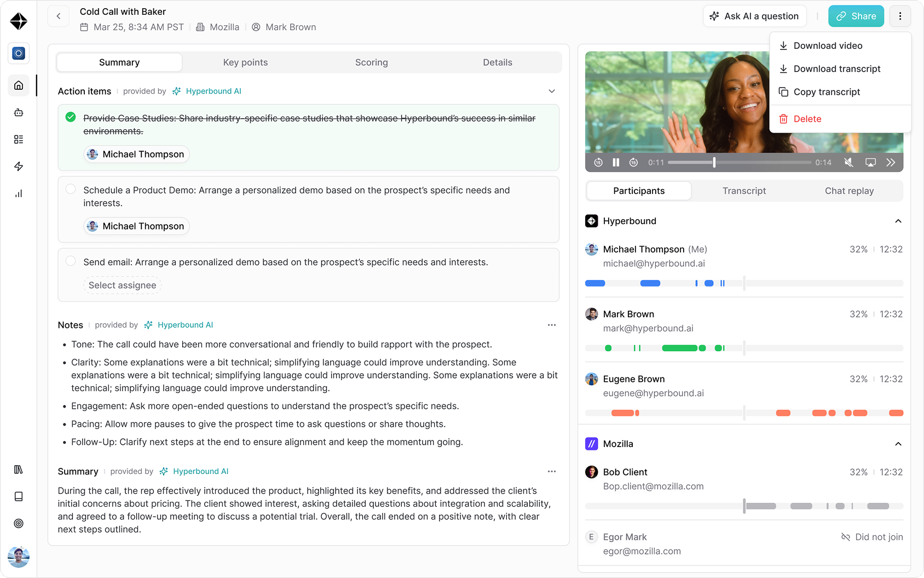Viewport: 924px width, 578px height.
Task: Click Eugene Brown's avatar
Action: pyautogui.click(x=592, y=379)
